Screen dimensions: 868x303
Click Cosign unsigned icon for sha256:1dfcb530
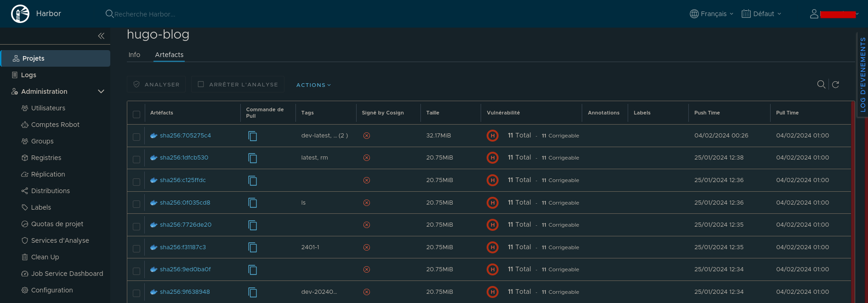[x=367, y=158]
